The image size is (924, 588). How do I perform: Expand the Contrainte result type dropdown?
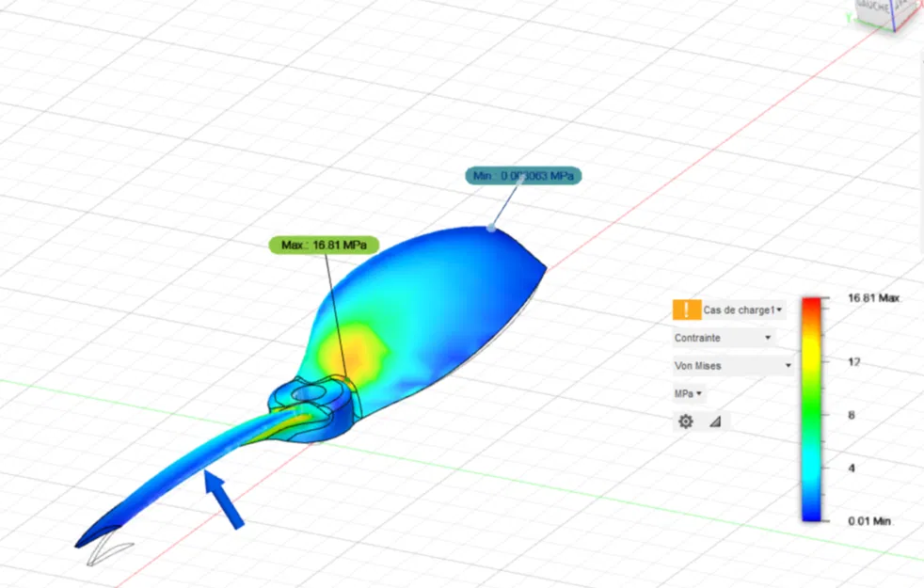pyautogui.click(x=766, y=337)
